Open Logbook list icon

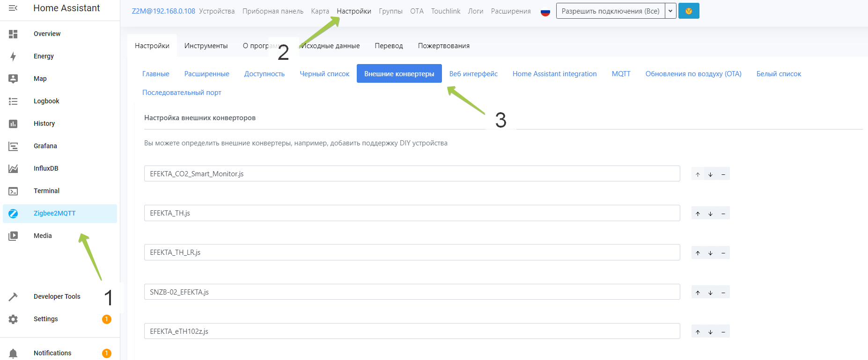pyautogui.click(x=13, y=101)
